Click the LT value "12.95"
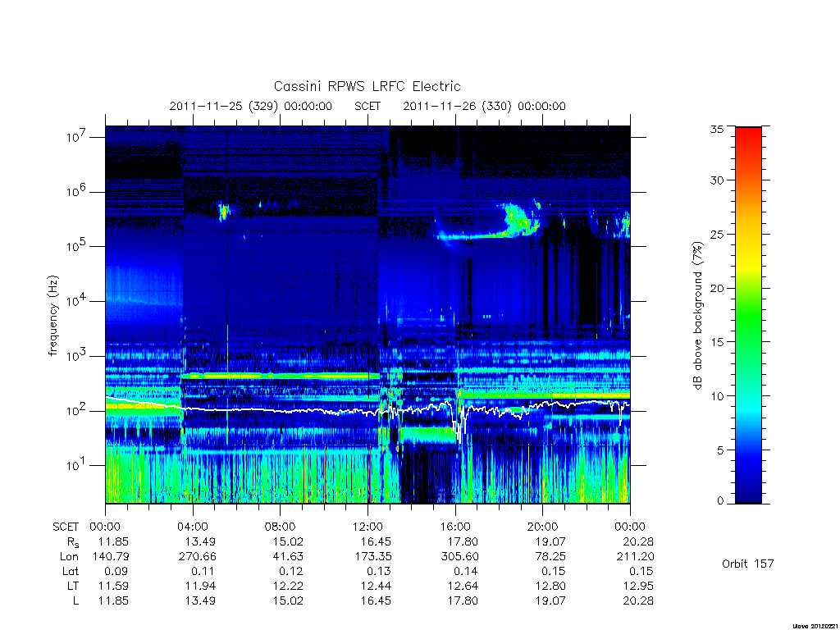Viewport: 840px width, 630px height. 638,586
